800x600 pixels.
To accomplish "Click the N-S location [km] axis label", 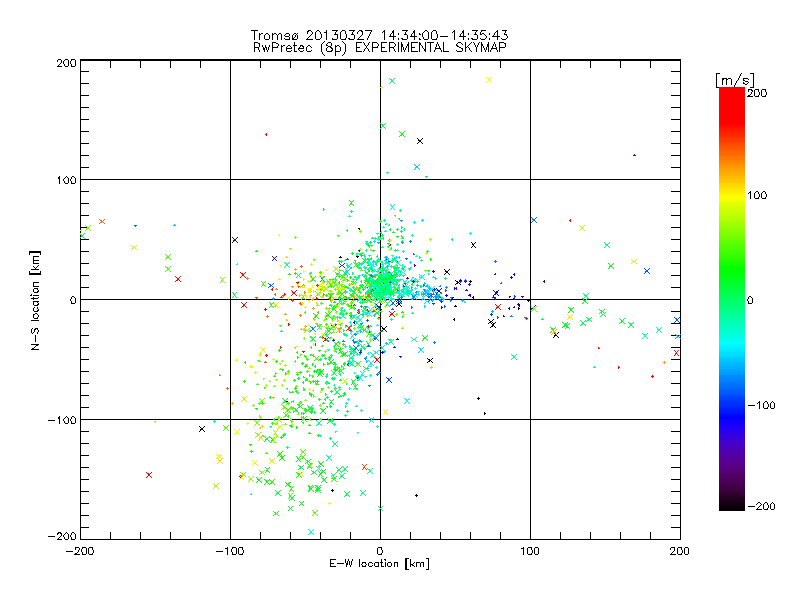I will tap(35, 300).
